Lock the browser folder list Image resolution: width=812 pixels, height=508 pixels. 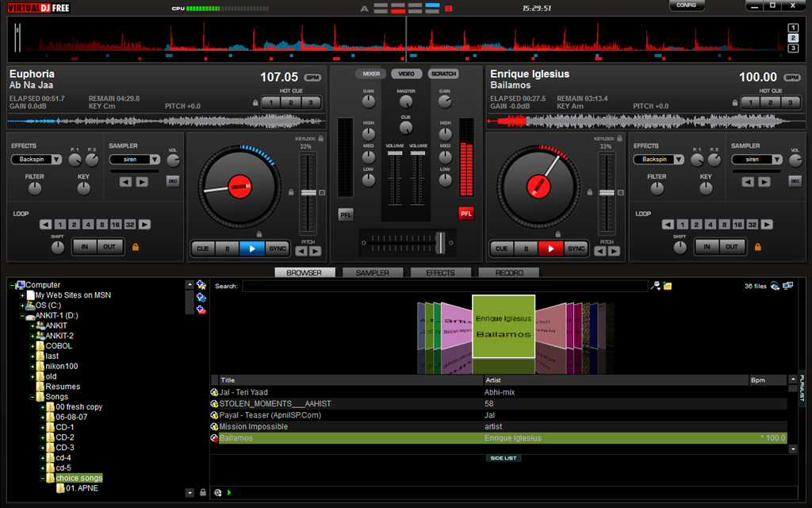click(203, 492)
